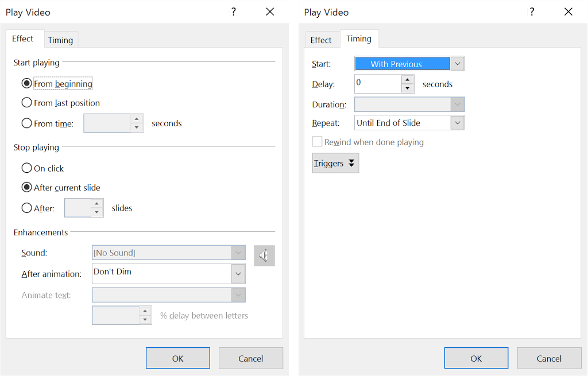Select On click under Stop playing

(x=26, y=168)
